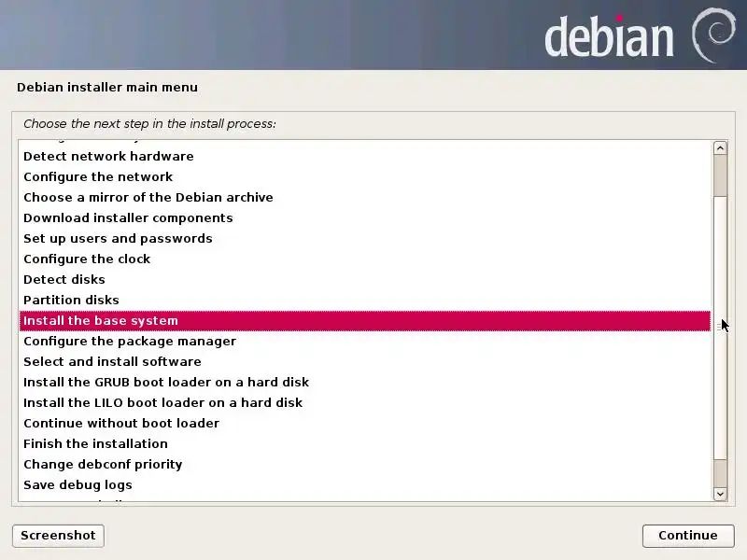Click the Screenshot button
This screenshot has height=560, width=747.
coord(58,536)
